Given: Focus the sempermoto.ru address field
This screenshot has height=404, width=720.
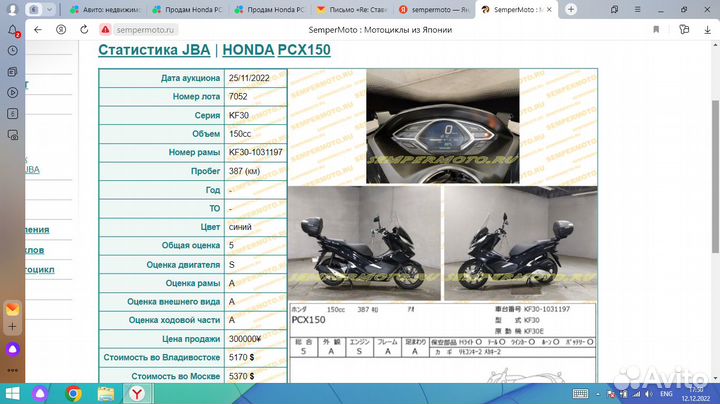Looking at the screenshot, I should point(145,30).
